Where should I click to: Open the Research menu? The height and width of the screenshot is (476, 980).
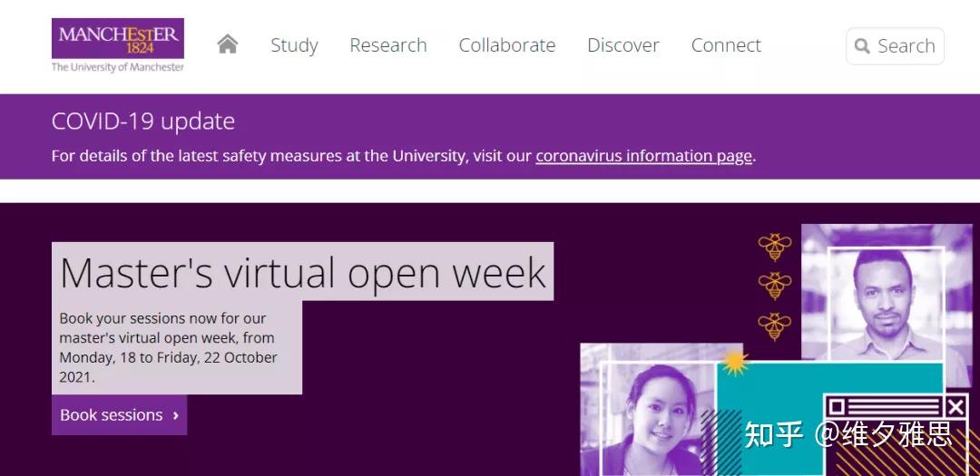coord(388,45)
